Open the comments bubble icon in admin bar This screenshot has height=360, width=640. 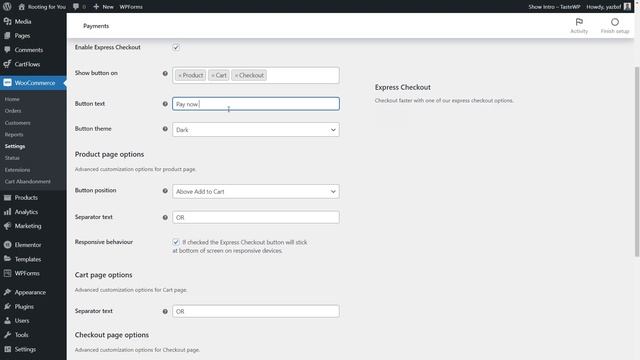coord(76,7)
